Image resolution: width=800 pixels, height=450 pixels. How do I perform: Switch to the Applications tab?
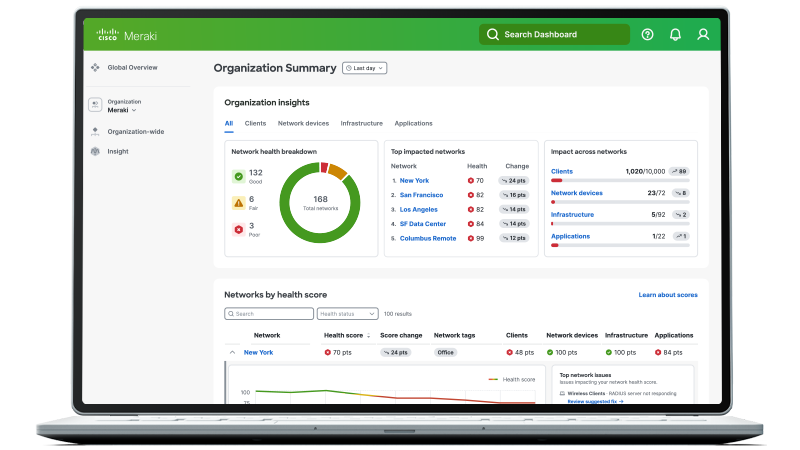(x=413, y=123)
